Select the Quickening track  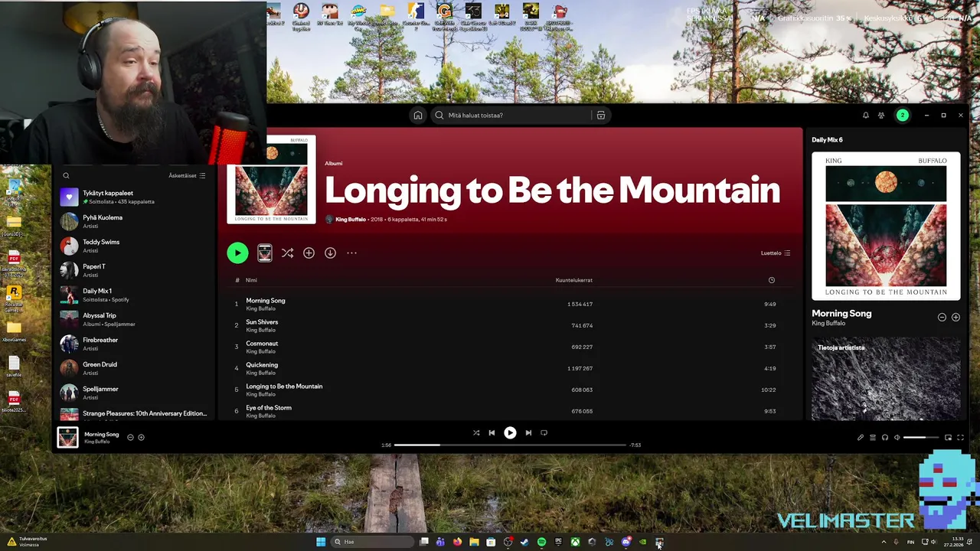[x=509, y=368]
